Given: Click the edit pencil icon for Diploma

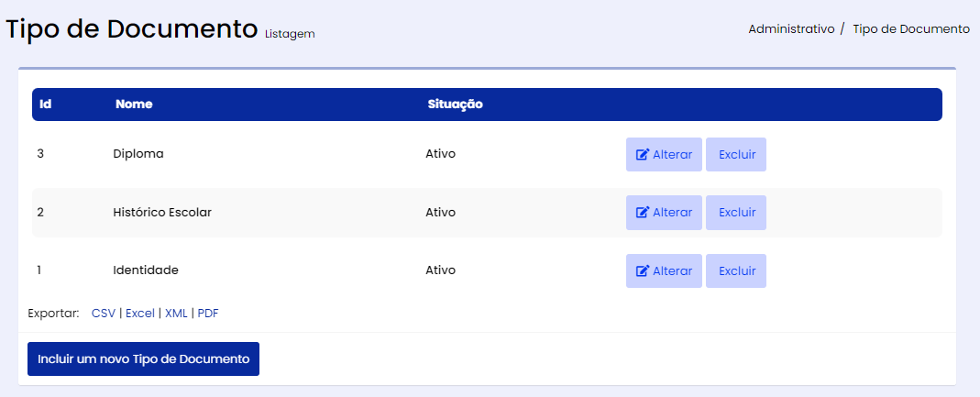Looking at the screenshot, I should tap(643, 155).
